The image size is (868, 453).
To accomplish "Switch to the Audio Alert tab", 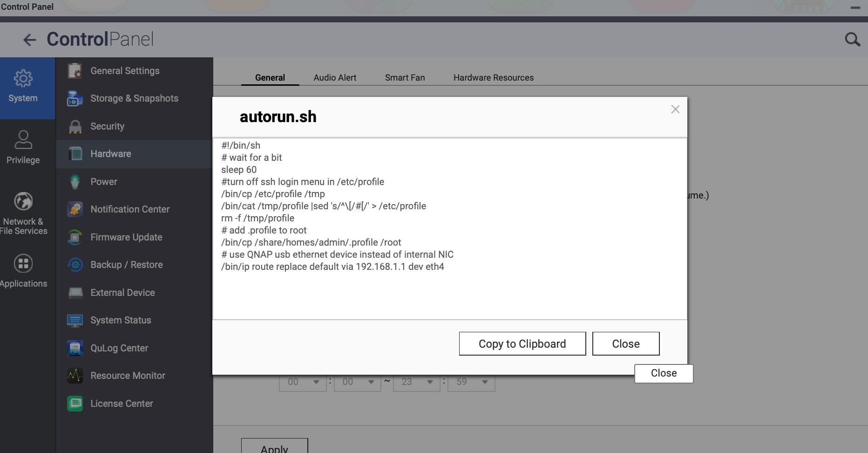I will click(x=334, y=78).
